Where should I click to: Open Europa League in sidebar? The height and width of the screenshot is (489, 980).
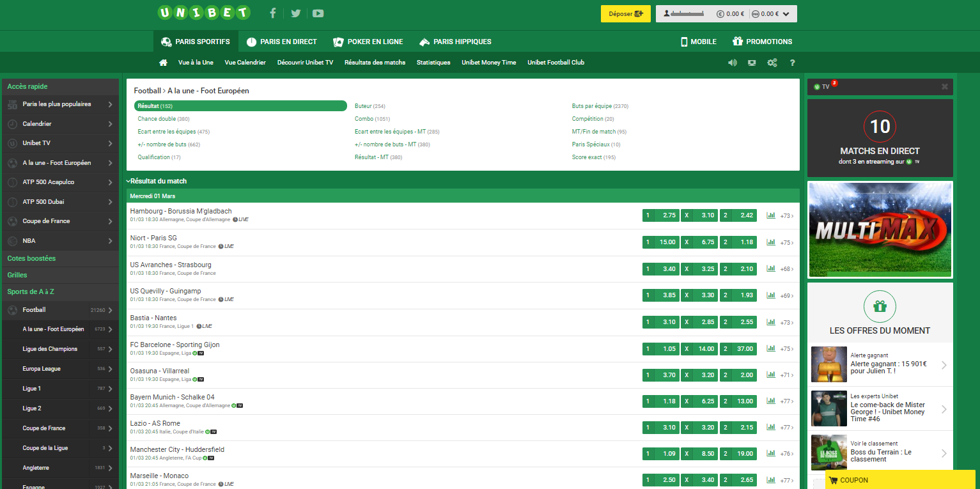click(60, 369)
